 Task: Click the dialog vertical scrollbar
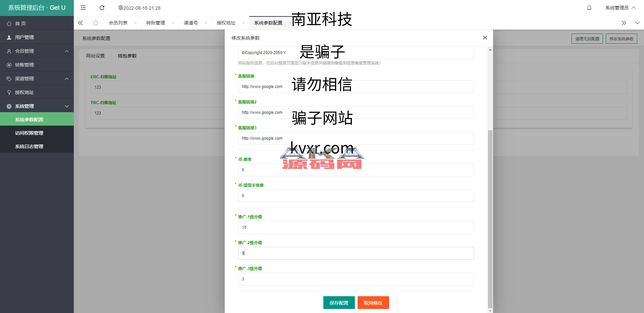pos(490,218)
